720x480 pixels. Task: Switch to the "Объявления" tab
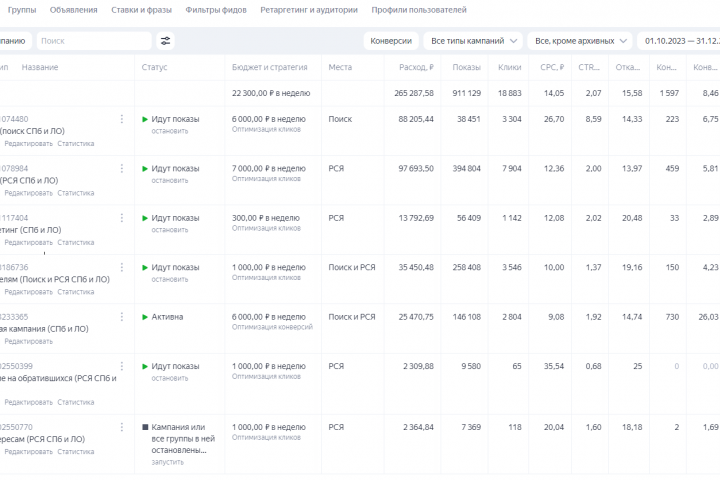click(x=76, y=10)
